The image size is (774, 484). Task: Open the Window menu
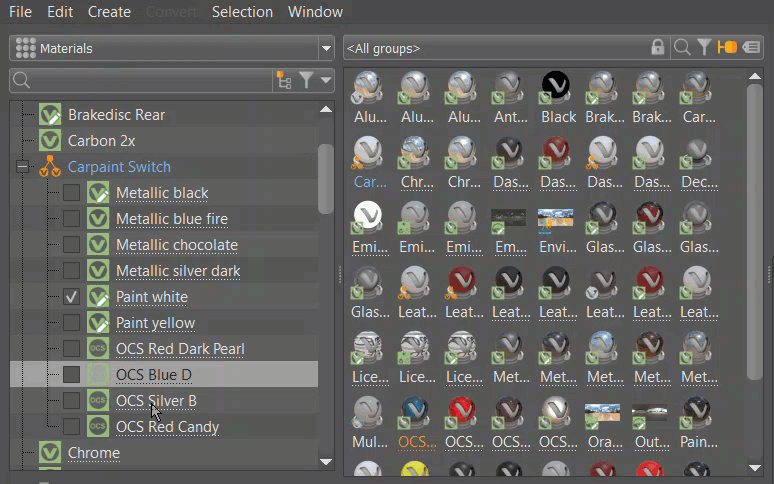tap(315, 12)
